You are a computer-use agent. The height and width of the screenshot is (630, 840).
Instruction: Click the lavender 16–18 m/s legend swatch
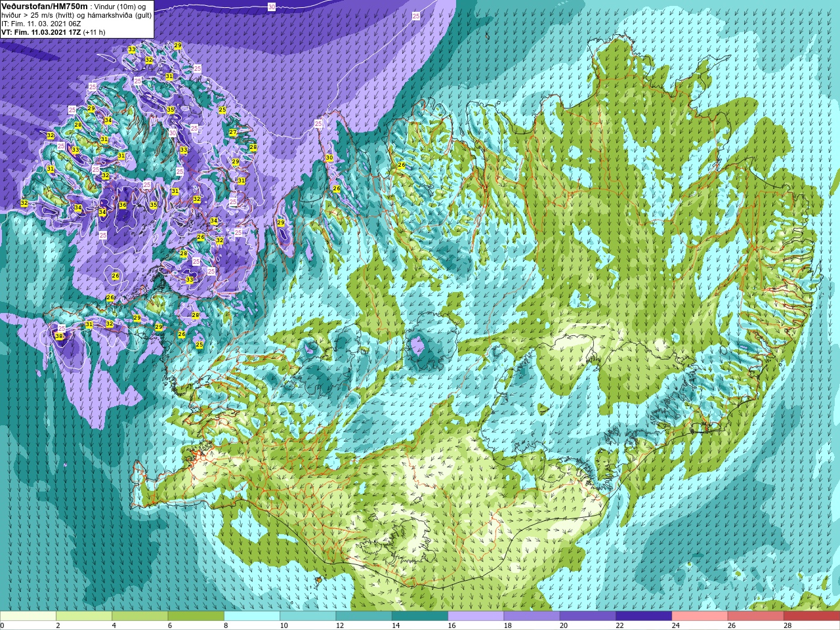click(476, 616)
